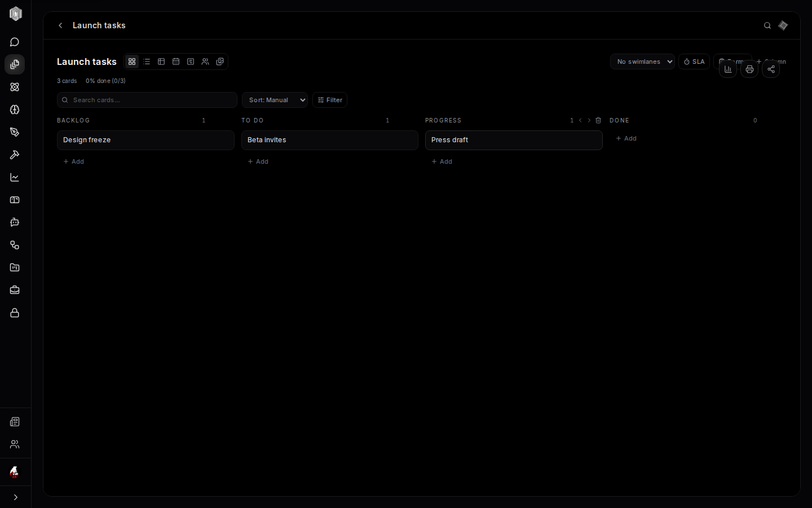Open the Press draft card
This screenshot has height=508, width=812.
(x=514, y=140)
